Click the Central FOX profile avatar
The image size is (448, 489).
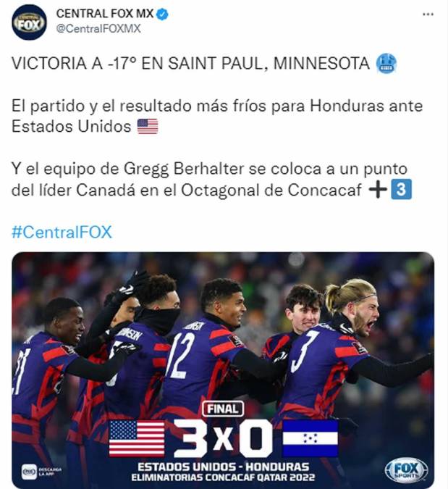(x=29, y=22)
